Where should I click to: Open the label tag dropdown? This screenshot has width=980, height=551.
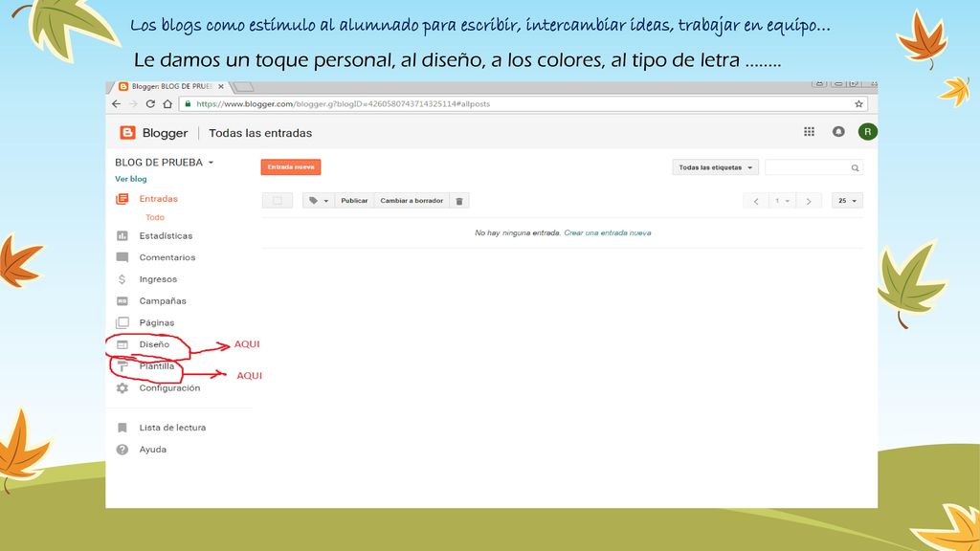point(318,201)
